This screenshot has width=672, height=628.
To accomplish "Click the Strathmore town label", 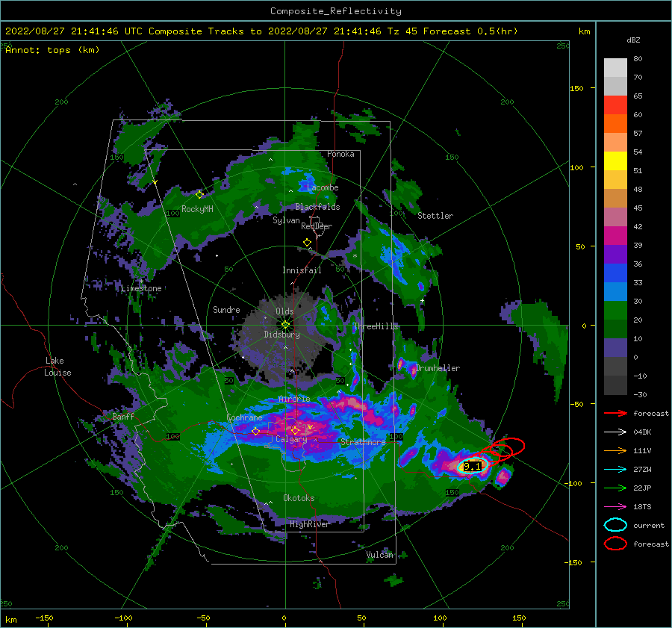I will tap(363, 442).
